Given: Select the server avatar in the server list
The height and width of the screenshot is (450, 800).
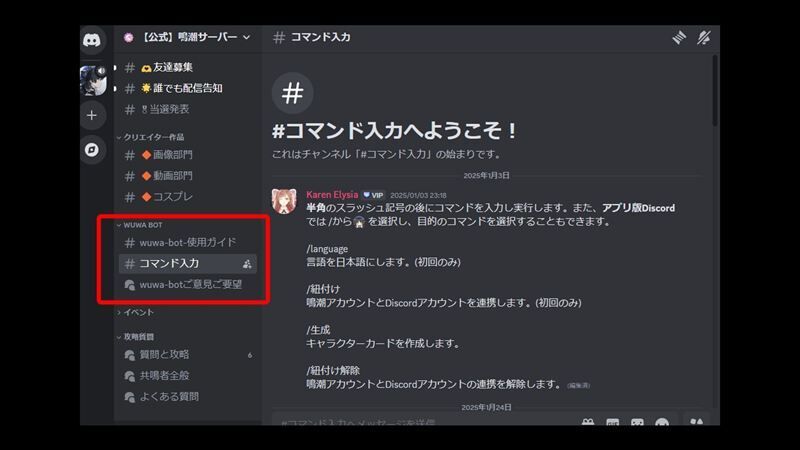Looking at the screenshot, I should tap(93, 80).
